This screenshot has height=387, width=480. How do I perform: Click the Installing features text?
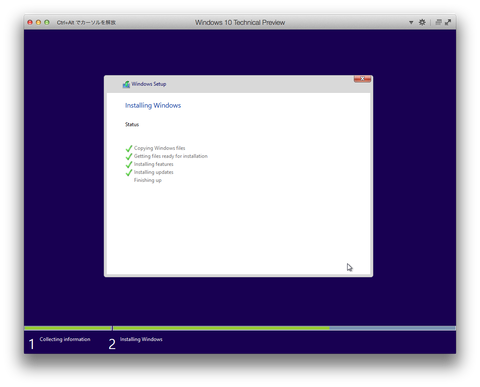(154, 164)
